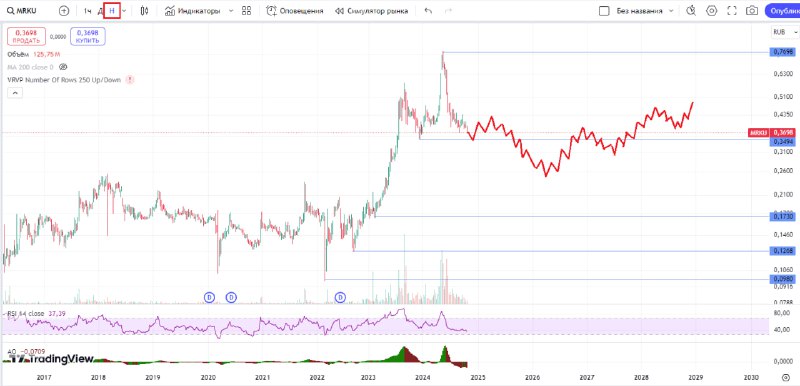Click the 0,3698 КУПИТЬ buy button
Viewport: 800px width, 386px height.
click(87, 36)
